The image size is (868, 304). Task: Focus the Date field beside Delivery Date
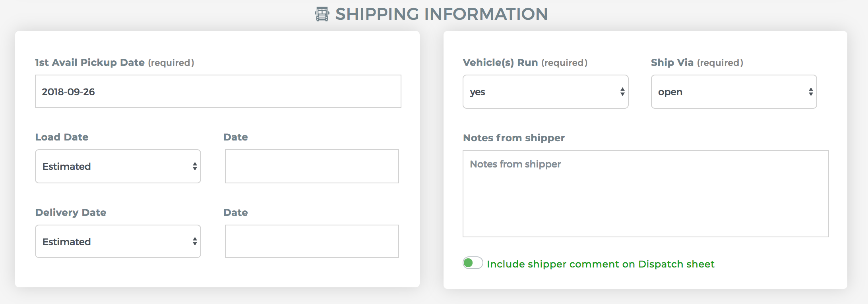coord(312,241)
